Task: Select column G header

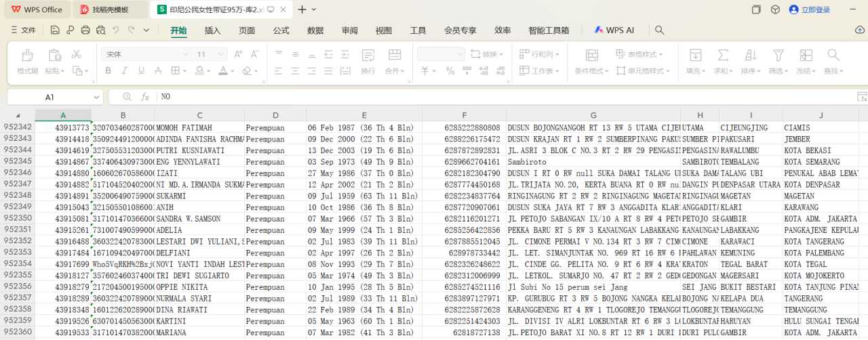Action: point(593,115)
